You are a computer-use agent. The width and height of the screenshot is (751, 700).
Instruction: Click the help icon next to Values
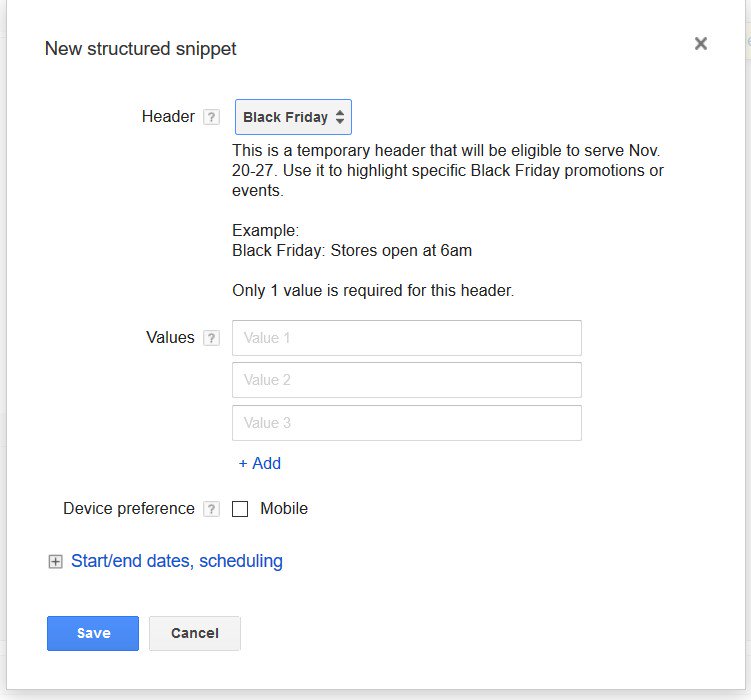pos(211,338)
